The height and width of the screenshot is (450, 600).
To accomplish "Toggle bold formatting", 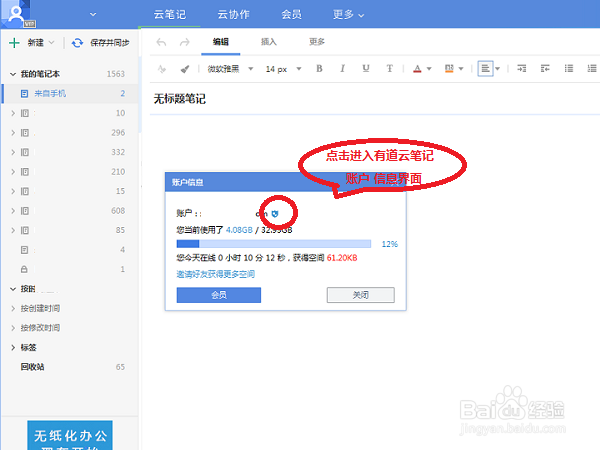I will click(x=319, y=68).
